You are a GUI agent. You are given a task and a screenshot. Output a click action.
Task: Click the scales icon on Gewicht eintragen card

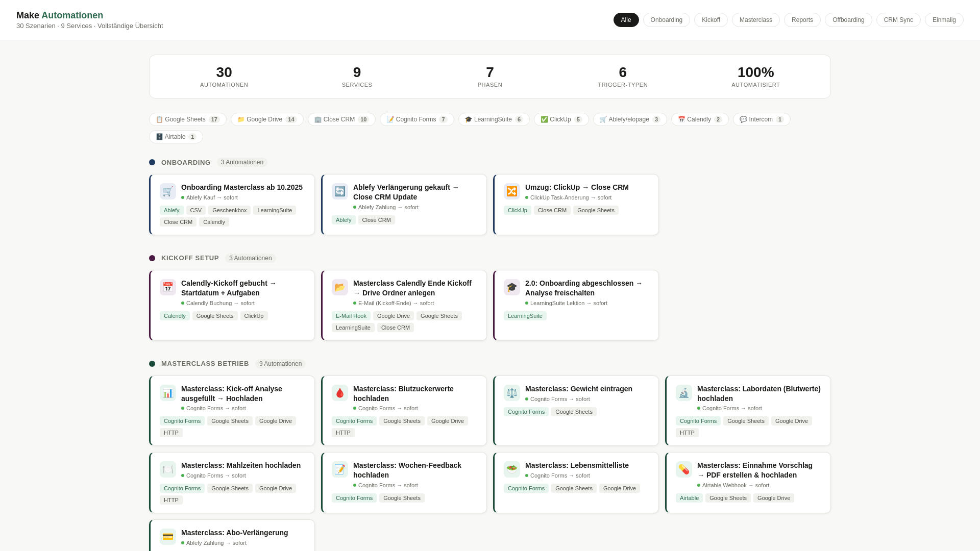coord(512,393)
